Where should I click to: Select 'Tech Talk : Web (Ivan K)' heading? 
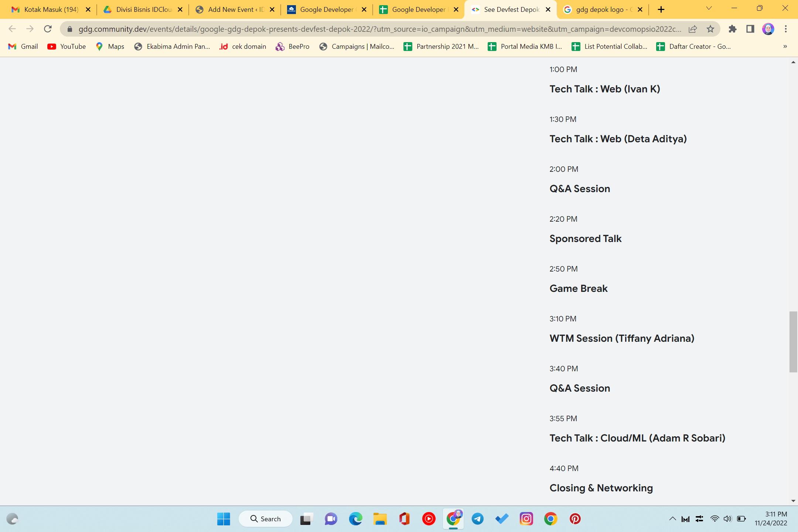[605, 89]
